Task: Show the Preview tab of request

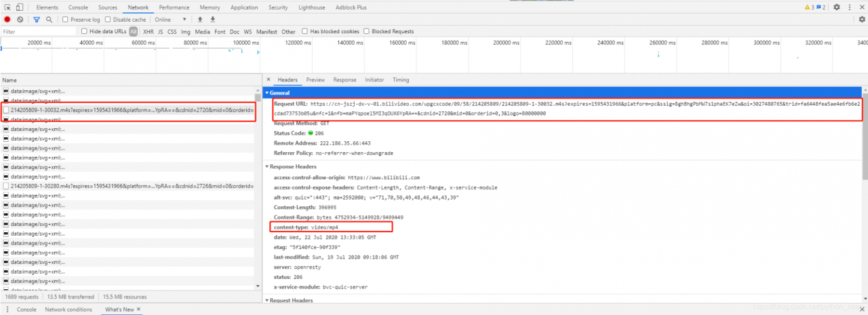Action: [x=315, y=79]
